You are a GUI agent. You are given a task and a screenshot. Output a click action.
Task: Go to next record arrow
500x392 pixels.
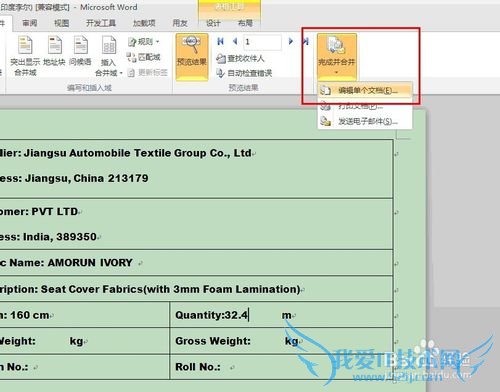coord(291,41)
